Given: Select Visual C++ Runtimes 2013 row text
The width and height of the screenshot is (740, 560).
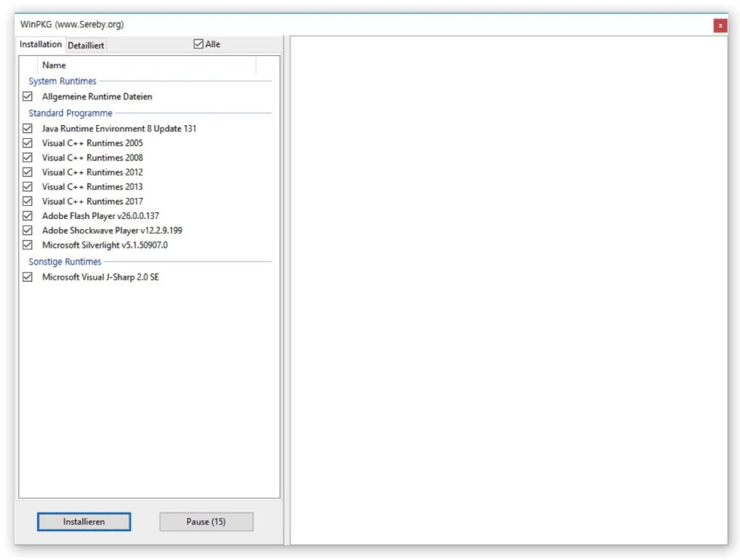Looking at the screenshot, I should point(92,187).
